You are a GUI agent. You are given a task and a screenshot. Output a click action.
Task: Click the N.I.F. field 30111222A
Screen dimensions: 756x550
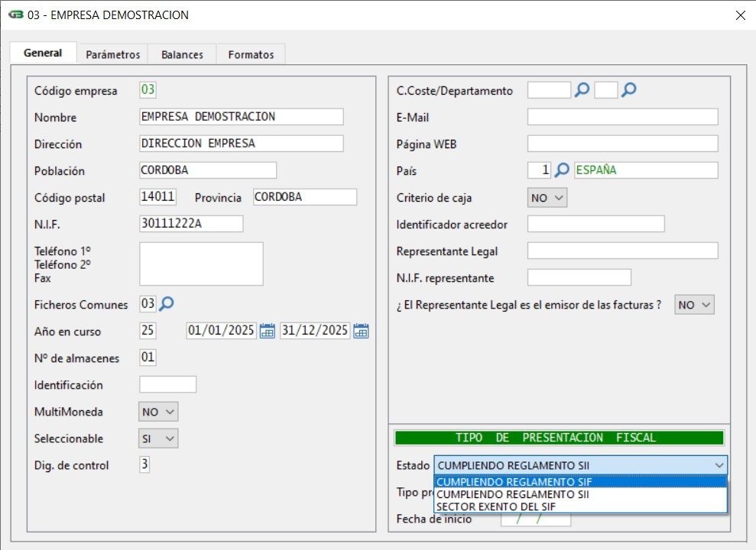(191, 224)
